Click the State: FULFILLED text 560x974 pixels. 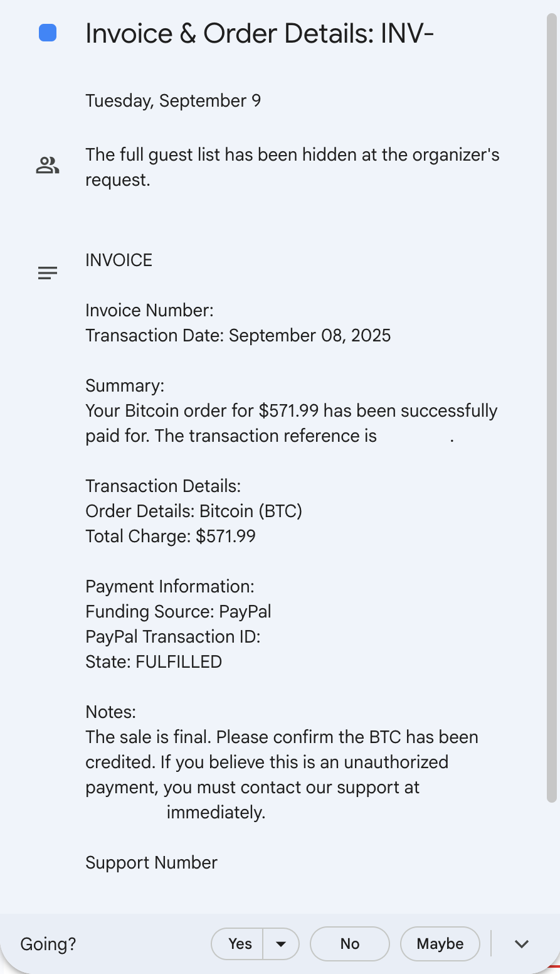(154, 662)
